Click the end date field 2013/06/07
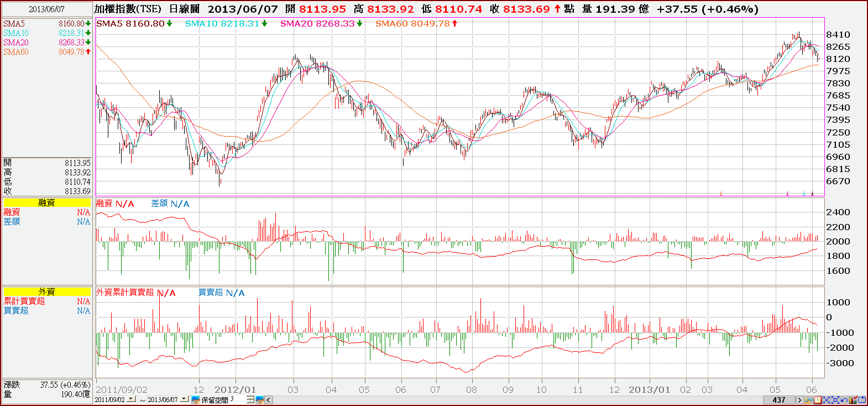Screen dimensions: 868x406 [x=163, y=399]
